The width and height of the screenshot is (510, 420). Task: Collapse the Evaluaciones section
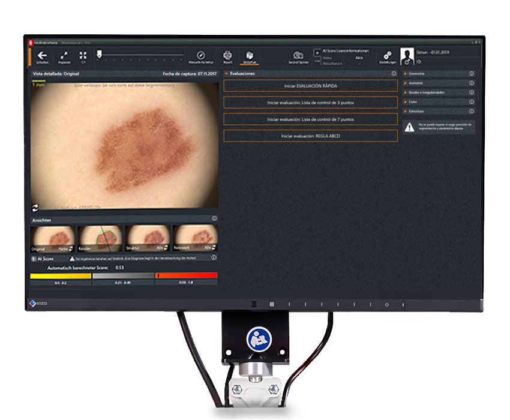pos(226,74)
